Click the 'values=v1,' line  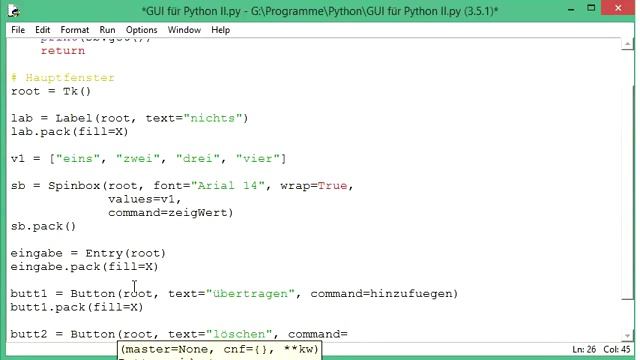[x=145, y=199]
